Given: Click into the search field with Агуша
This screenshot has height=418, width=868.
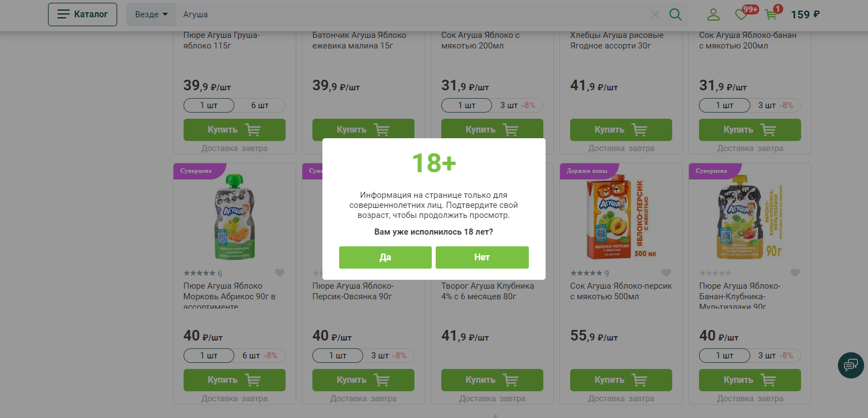Looking at the screenshot, I should [x=413, y=14].
